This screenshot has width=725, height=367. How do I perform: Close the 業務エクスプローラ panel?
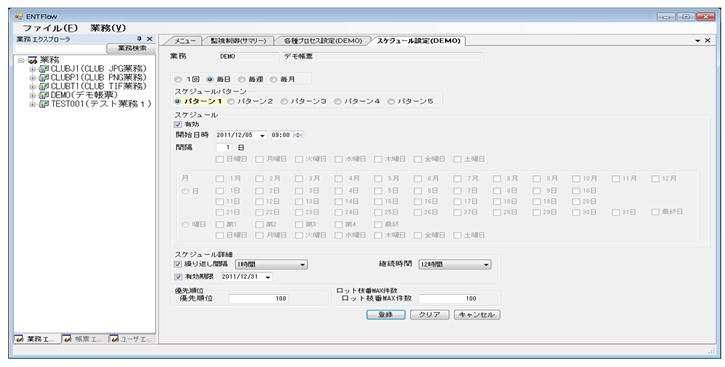pyautogui.click(x=149, y=39)
